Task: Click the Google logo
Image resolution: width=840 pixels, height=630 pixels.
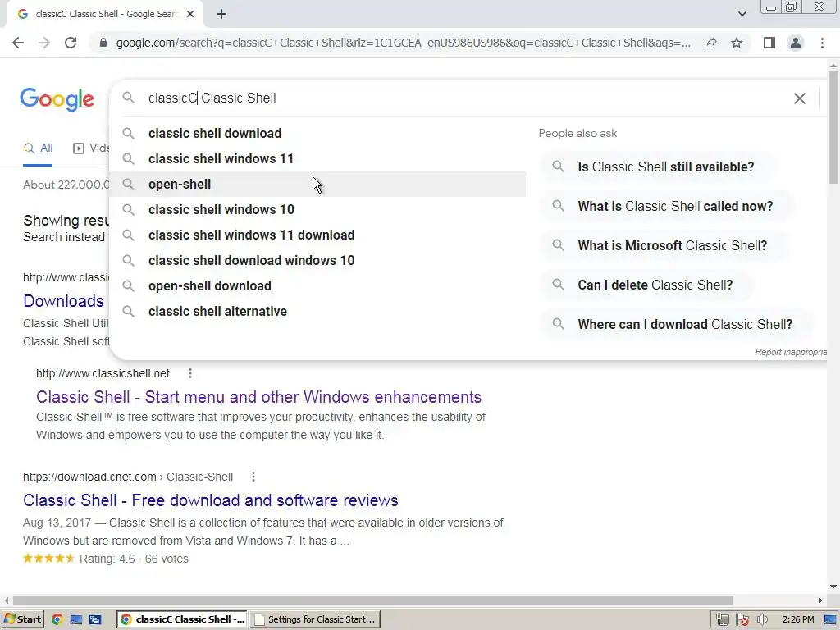Action: pos(57,99)
